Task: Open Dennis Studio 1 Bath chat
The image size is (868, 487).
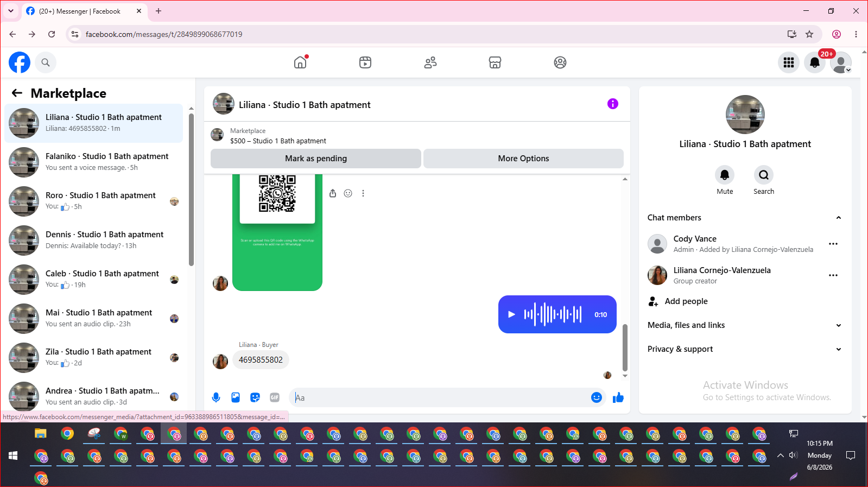Action: [94, 241]
